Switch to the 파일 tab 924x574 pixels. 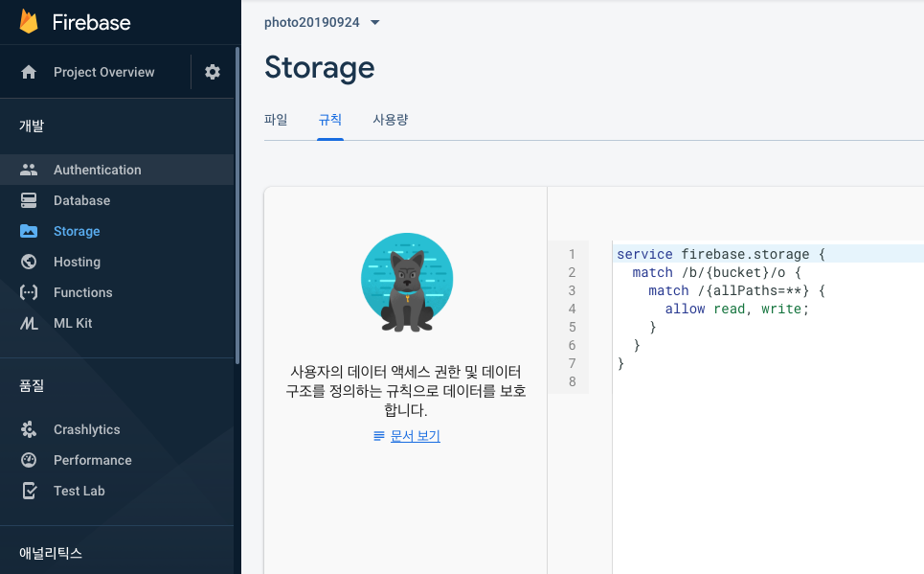pos(276,120)
